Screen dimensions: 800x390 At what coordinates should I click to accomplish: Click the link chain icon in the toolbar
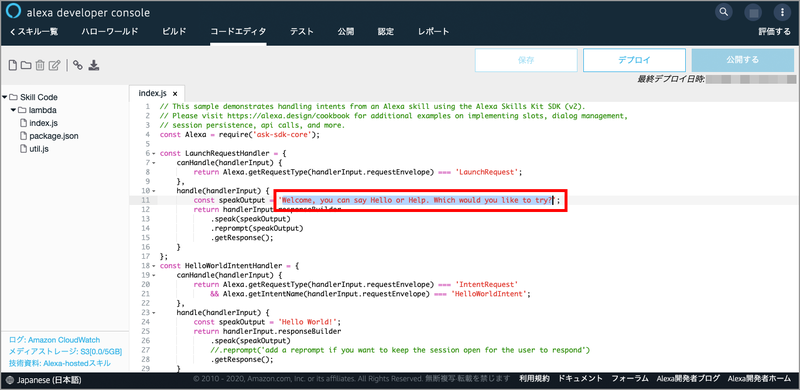tap(78, 65)
